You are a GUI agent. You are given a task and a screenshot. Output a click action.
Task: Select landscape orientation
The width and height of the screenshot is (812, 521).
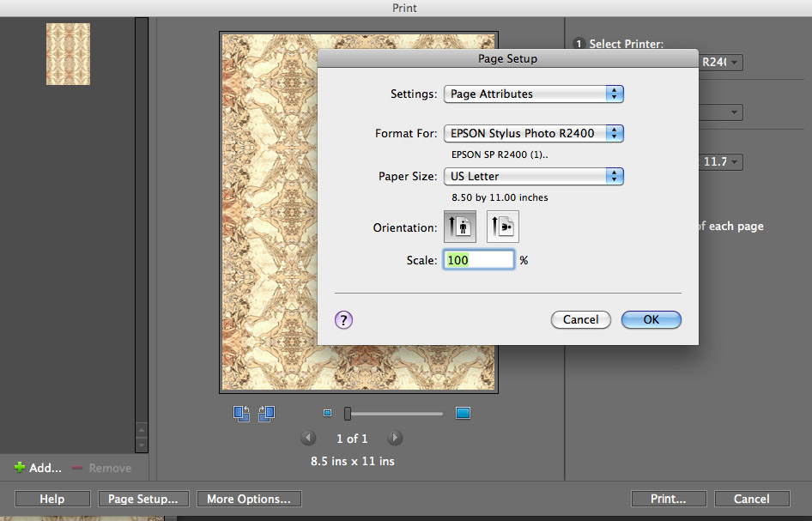502,226
